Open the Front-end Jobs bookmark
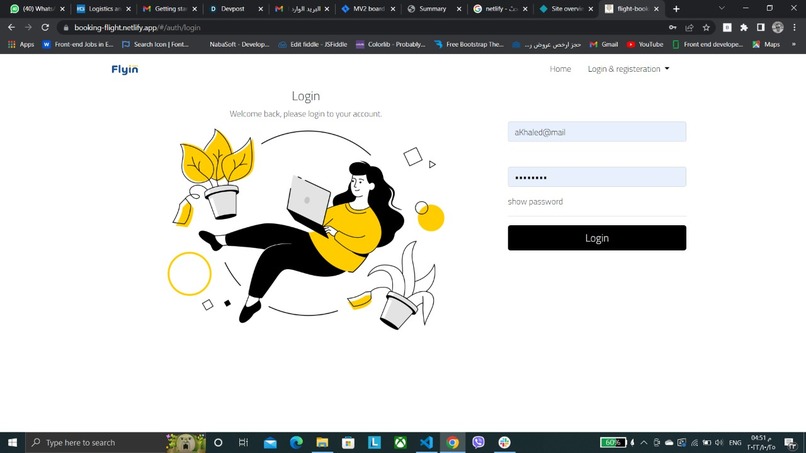806x453 pixels. pos(78,45)
